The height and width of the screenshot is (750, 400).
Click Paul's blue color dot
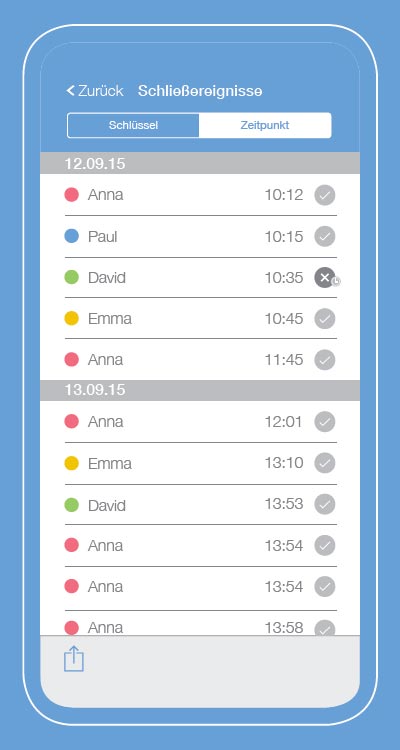click(71, 236)
